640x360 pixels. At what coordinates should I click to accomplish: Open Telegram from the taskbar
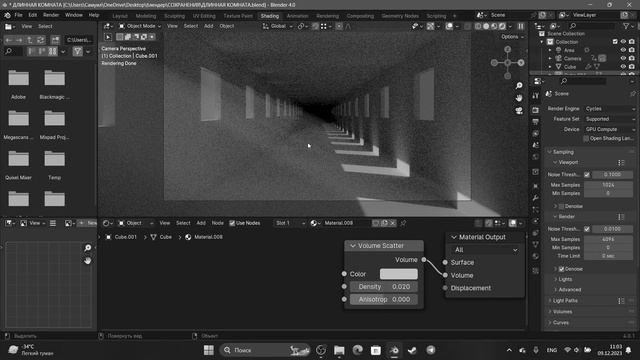coord(431,350)
